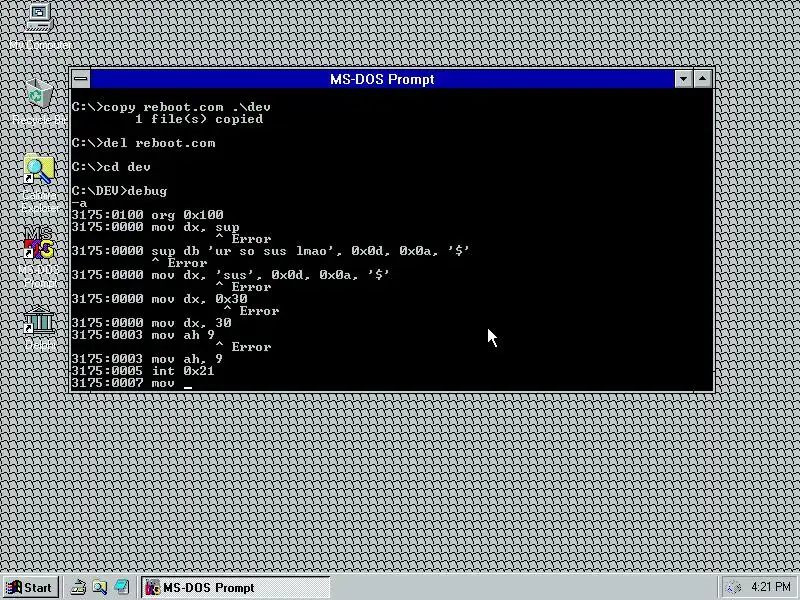
Task: Click the system tray icon beside the clock
Action: tap(733, 588)
